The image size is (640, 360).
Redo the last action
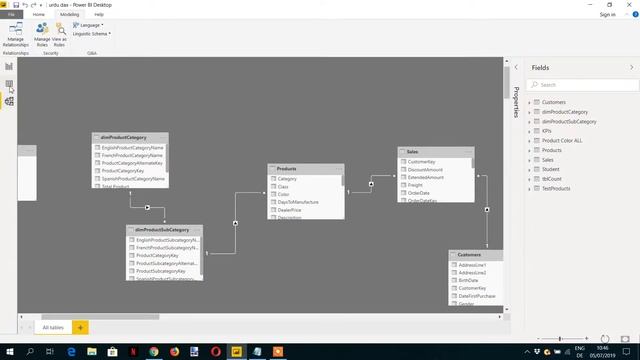[33, 5]
